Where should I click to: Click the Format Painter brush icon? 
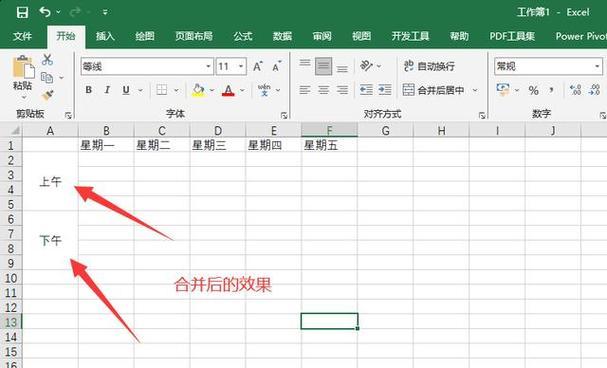(x=47, y=95)
